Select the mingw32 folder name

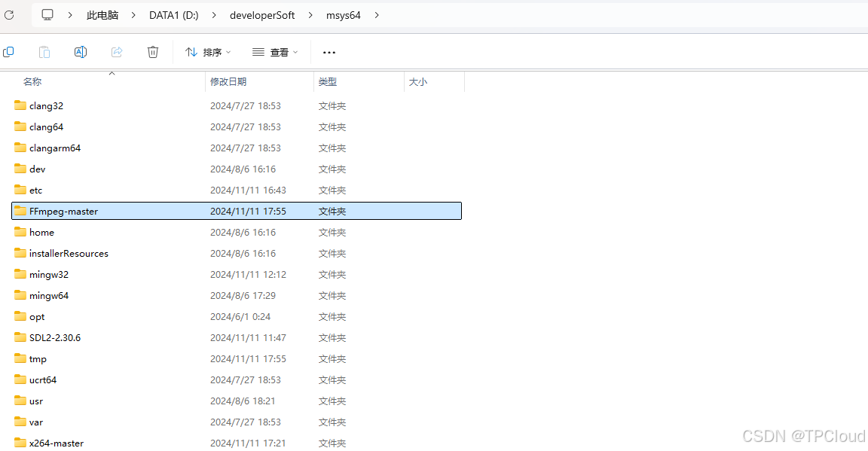click(49, 275)
